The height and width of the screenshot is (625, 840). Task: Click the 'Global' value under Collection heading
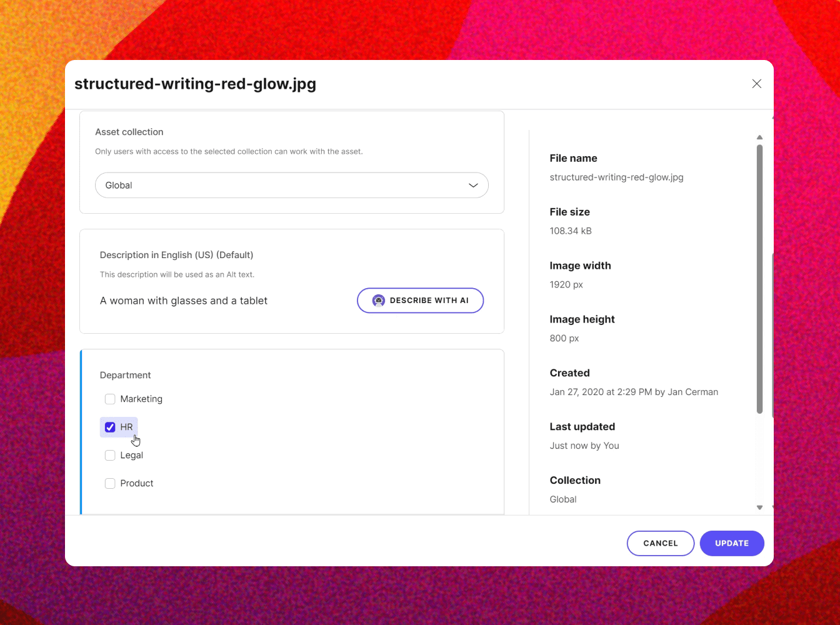tap(563, 499)
